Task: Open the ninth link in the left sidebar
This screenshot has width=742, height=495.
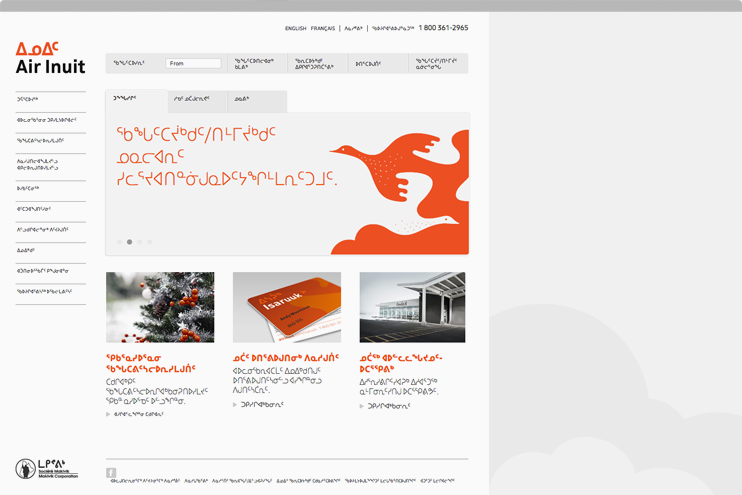Action: pyautogui.click(x=43, y=271)
